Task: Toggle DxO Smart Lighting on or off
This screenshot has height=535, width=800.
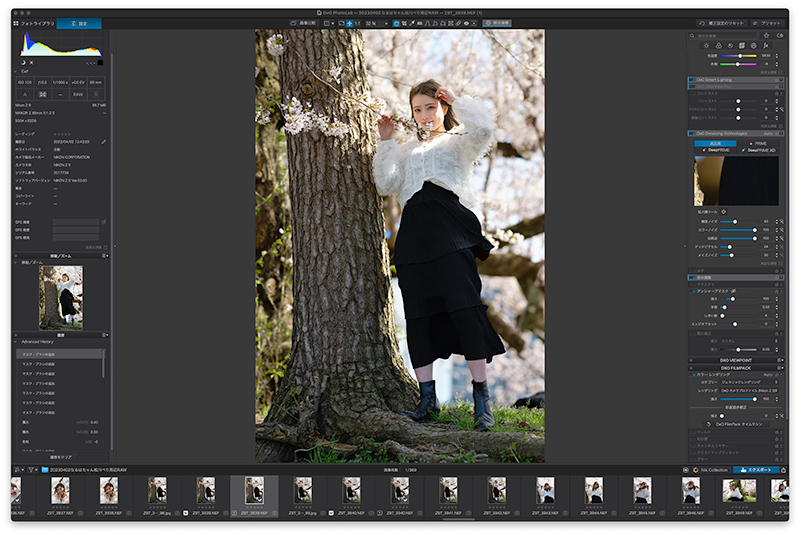Action: (x=692, y=80)
